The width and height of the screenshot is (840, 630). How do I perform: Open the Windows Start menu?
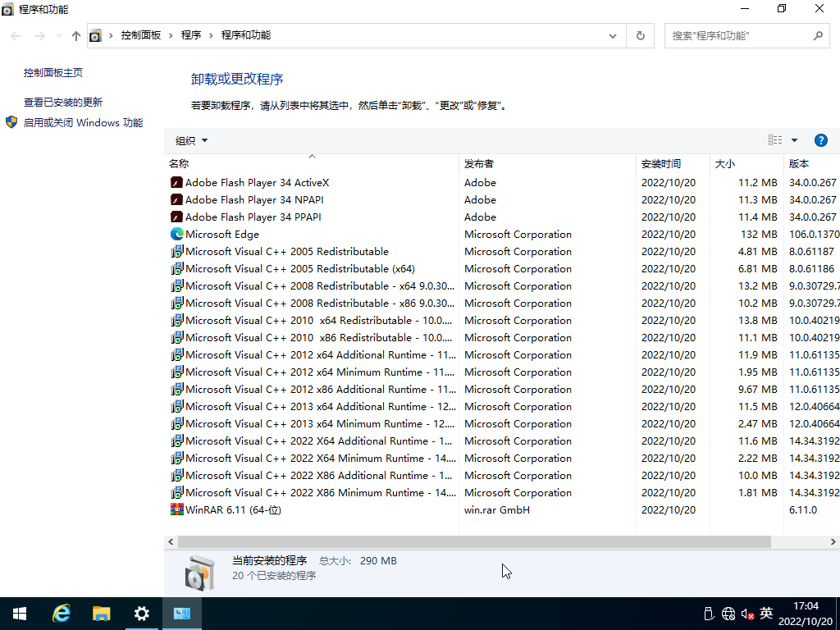point(20,614)
